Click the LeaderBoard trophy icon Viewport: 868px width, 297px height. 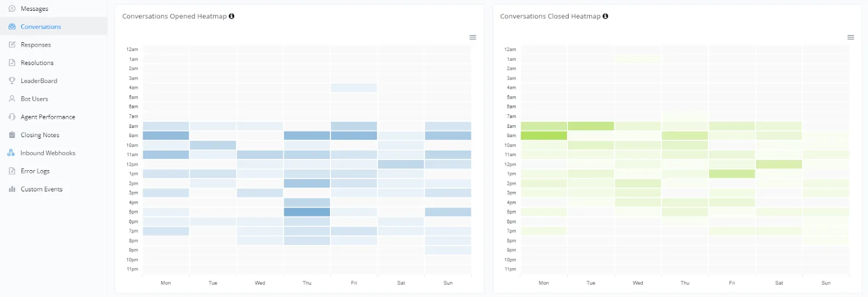12,81
